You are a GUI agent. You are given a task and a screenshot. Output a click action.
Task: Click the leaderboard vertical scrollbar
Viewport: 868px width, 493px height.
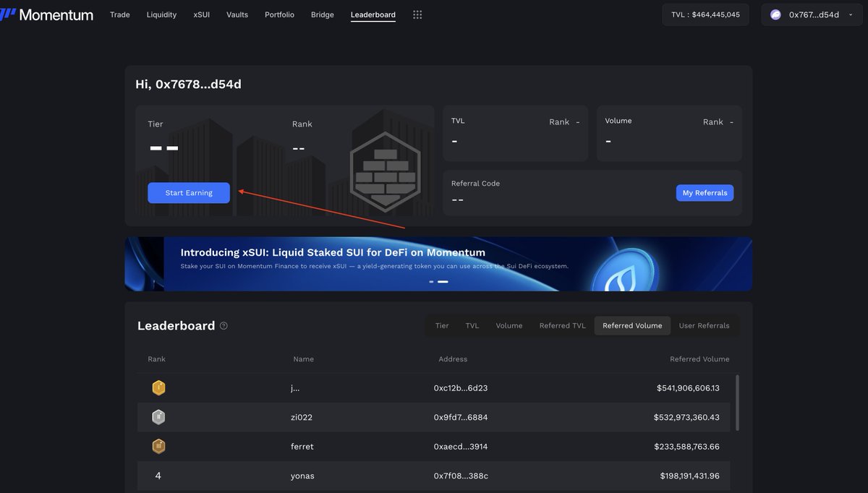point(738,402)
